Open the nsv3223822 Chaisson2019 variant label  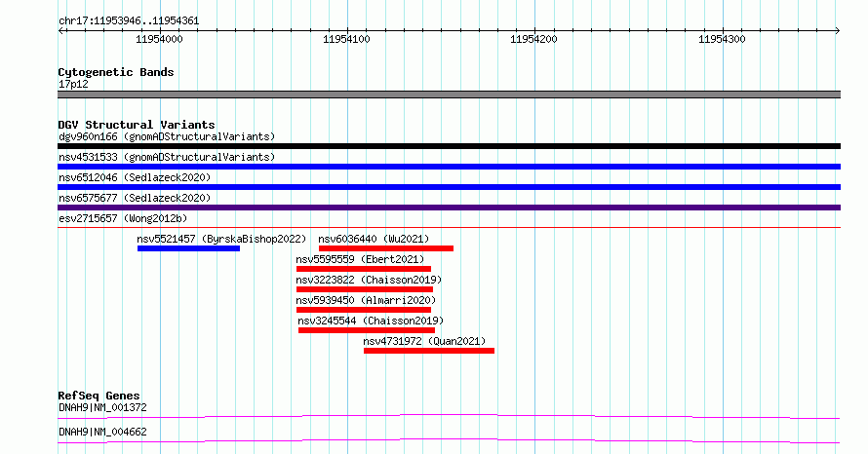coord(369,280)
